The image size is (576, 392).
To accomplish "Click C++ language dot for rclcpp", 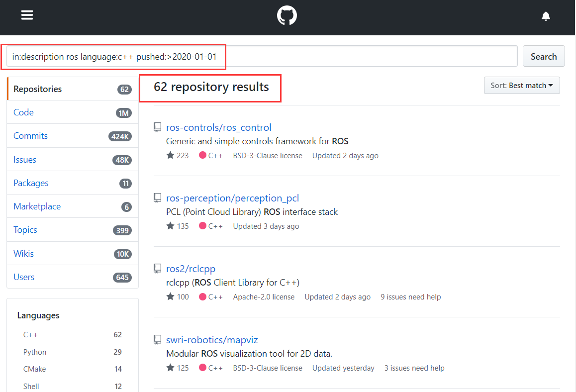I will 202,296.
